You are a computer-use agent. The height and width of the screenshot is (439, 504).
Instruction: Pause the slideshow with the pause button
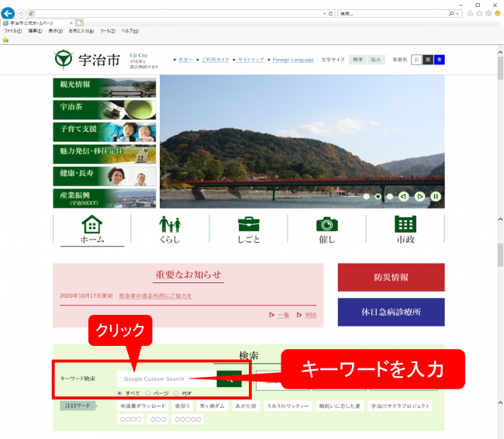pos(436,196)
